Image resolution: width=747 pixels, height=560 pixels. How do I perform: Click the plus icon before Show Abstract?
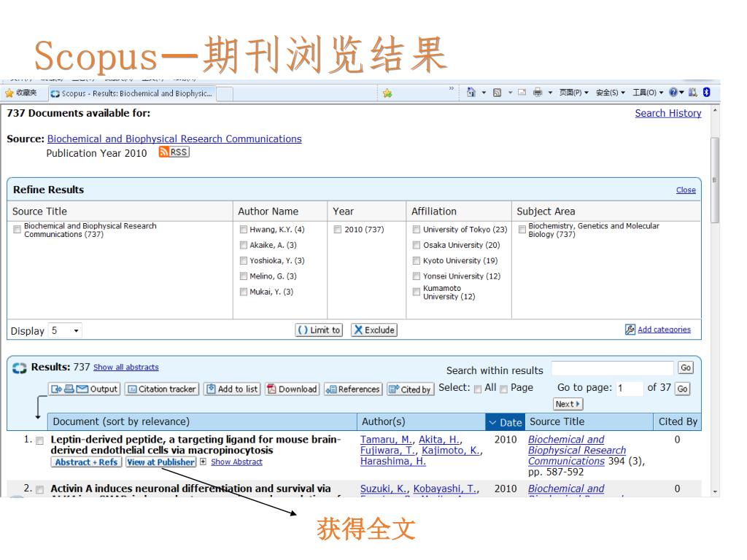point(203,462)
